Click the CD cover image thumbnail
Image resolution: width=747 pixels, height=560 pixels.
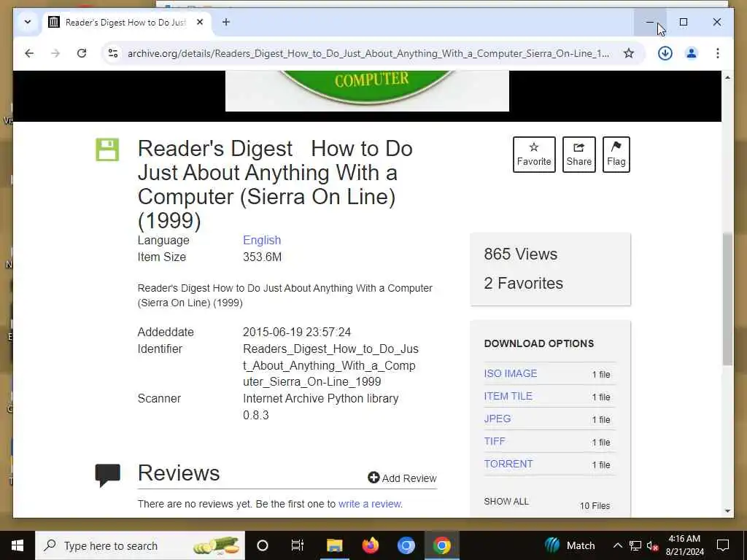pyautogui.click(x=367, y=91)
